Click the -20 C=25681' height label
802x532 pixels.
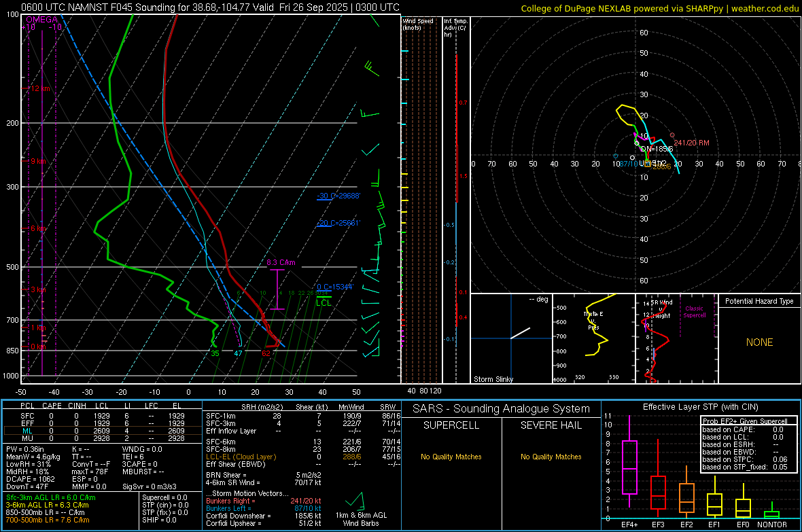point(338,223)
